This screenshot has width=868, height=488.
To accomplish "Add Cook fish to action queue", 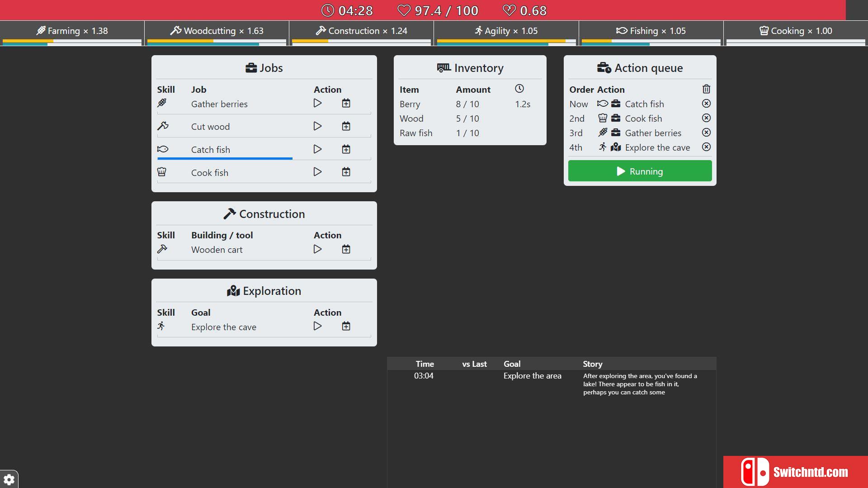I will point(346,172).
